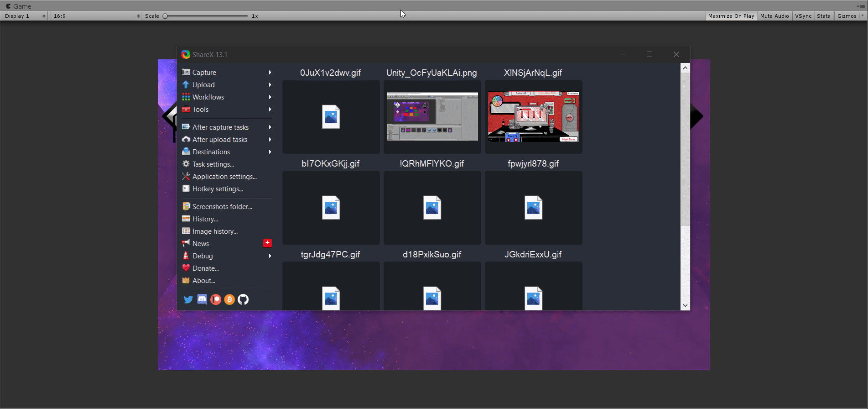This screenshot has height=409, width=868.
Task: Click the scroll down arrow
Action: [x=685, y=306]
